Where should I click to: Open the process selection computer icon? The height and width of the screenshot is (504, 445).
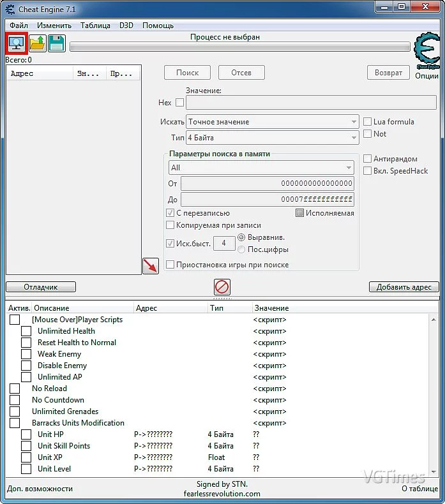(x=17, y=43)
